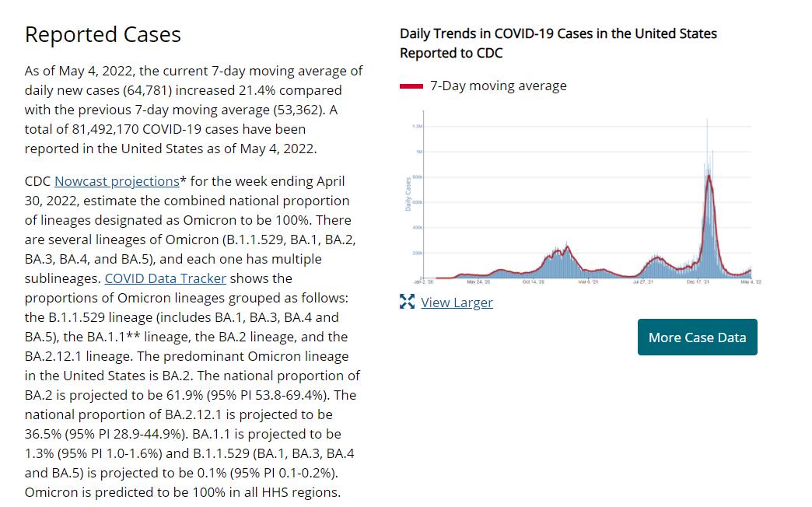Follow the COVID Data Tracker link
812x507 pixels.
coord(165,278)
